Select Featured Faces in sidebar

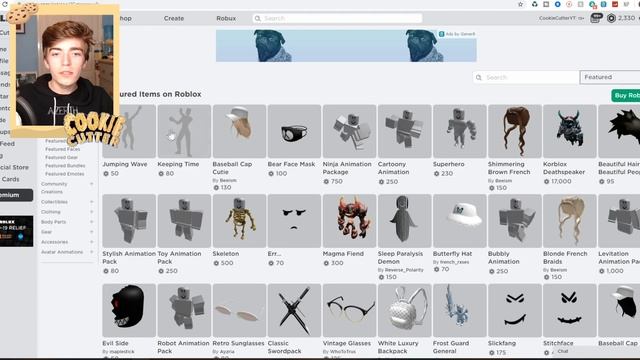coord(62,149)
